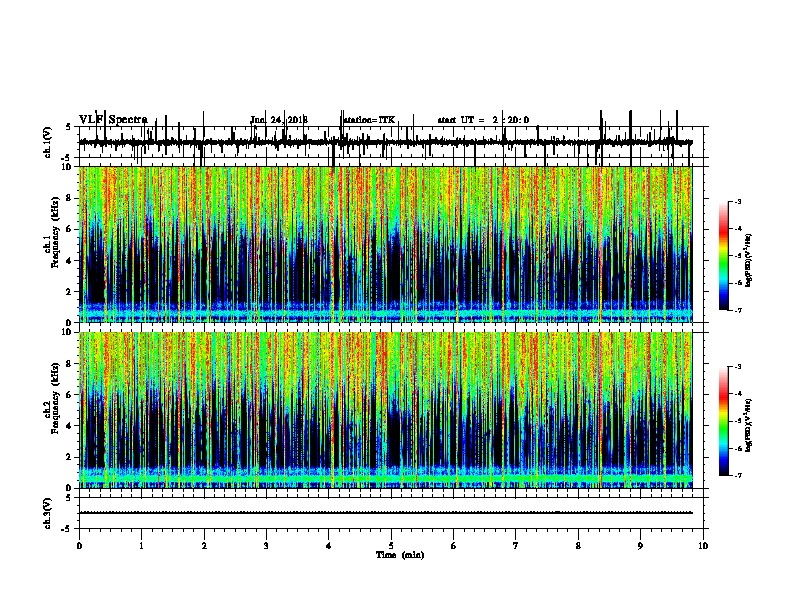This screenshot has height=612, width=792.
Task: Click the "station=ITK" header text
Action: pyautogui.click(x=369, y=120)
